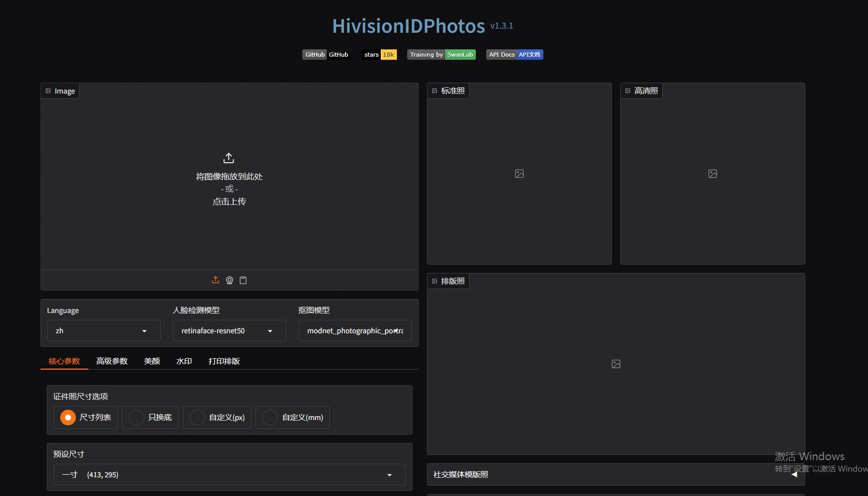Select the 自定义(mm) radio option
The height and width of the screenshot is (496, 868).
click(292, 417)
